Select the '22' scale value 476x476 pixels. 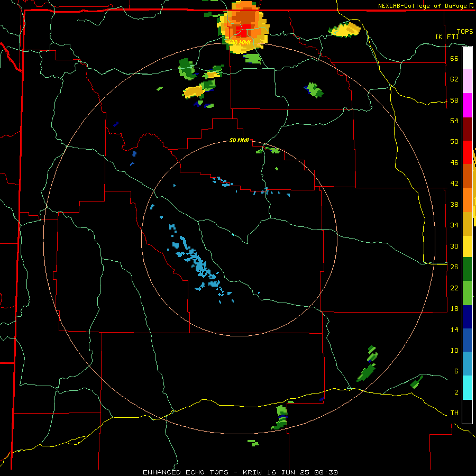(x=454, y=288)
